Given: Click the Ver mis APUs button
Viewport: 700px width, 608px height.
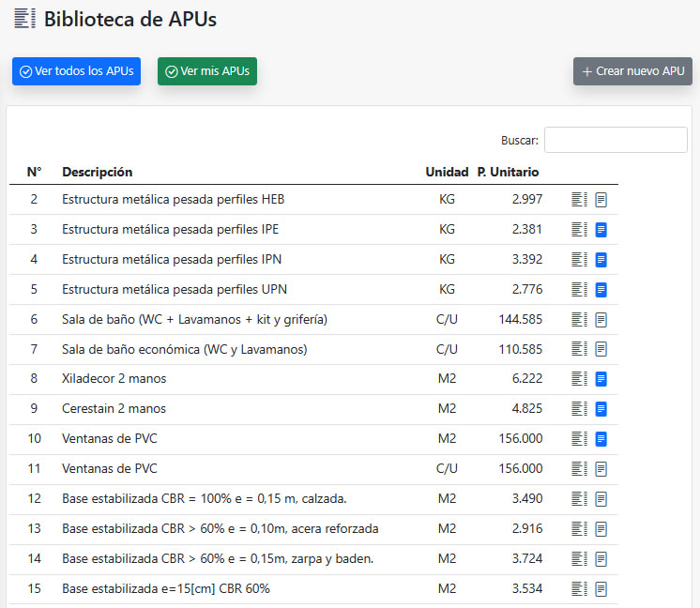Looking at the screenshot, I should click(207, 71).
